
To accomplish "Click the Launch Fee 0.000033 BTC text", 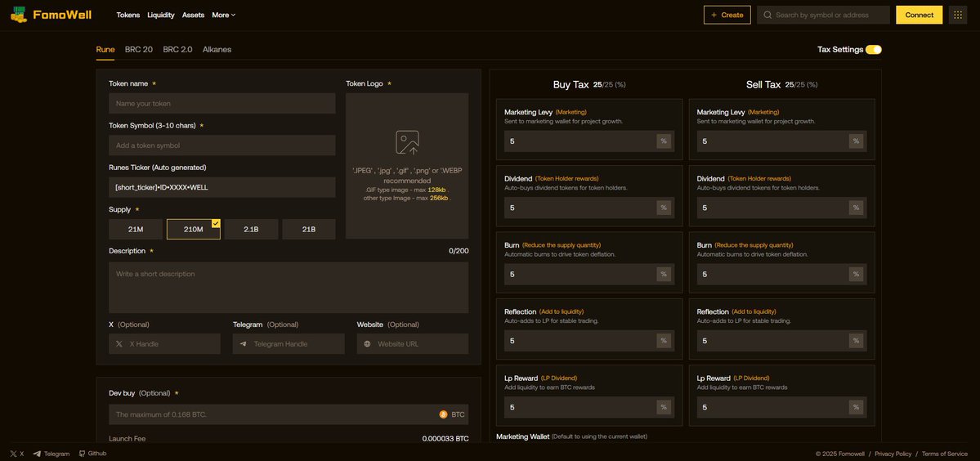I will point(445,438).
